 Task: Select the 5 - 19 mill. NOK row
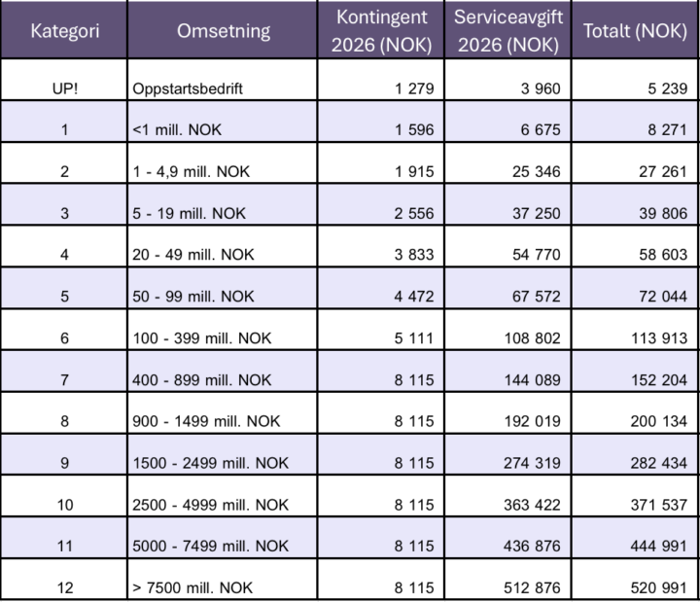pyautogui.click(x=189, y=213)
